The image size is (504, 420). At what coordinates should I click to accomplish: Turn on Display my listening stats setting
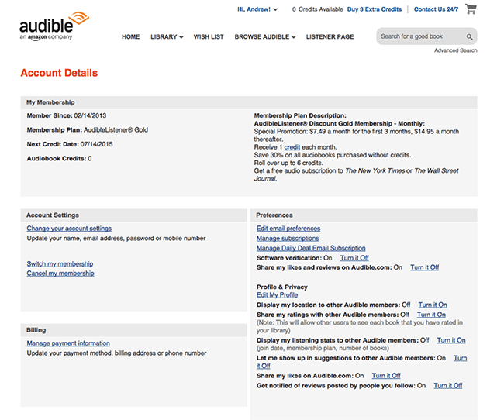click(451, 340)
